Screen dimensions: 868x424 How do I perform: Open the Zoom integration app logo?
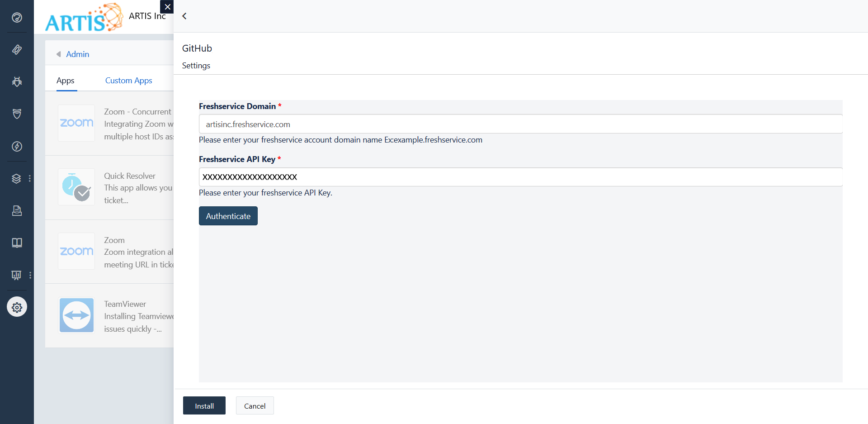pos(76,251)
